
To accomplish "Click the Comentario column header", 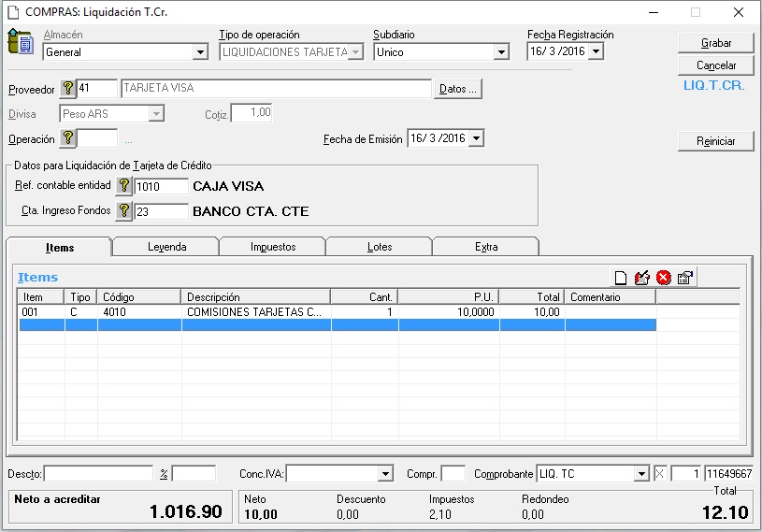I will pyautogui.click(x=610, y=296).
